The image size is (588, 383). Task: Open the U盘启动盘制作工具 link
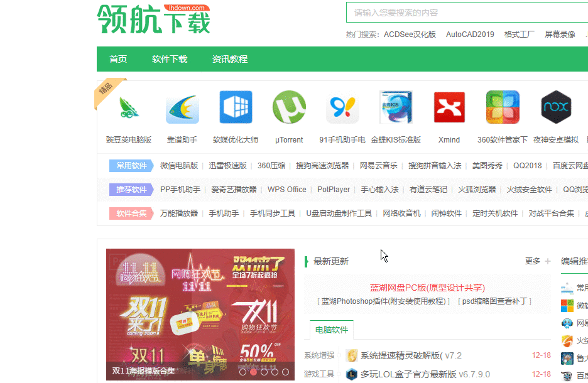click(x=339, y=213)
